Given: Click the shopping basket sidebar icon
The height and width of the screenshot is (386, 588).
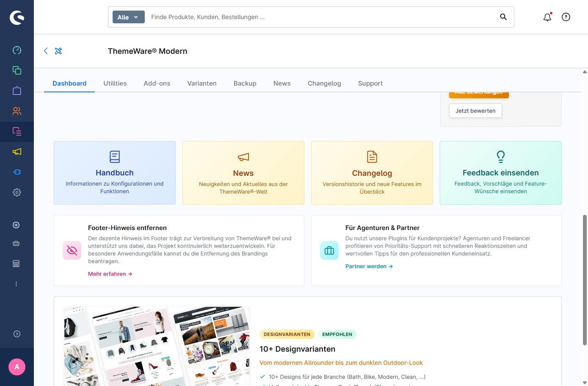Looking at the screenshot, I should pos(16,243).
